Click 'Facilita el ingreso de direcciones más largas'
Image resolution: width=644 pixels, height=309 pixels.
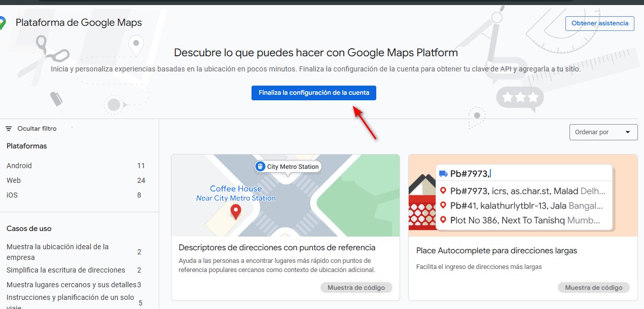coord(479,266)
